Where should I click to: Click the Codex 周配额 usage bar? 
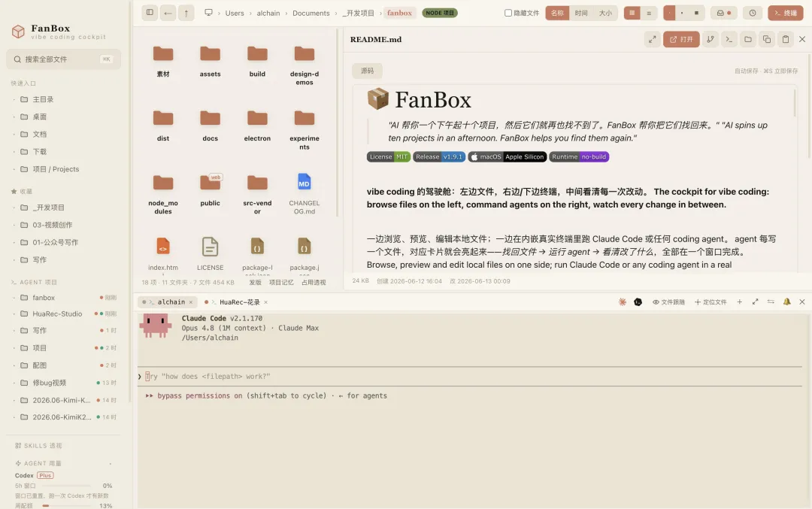66,505
